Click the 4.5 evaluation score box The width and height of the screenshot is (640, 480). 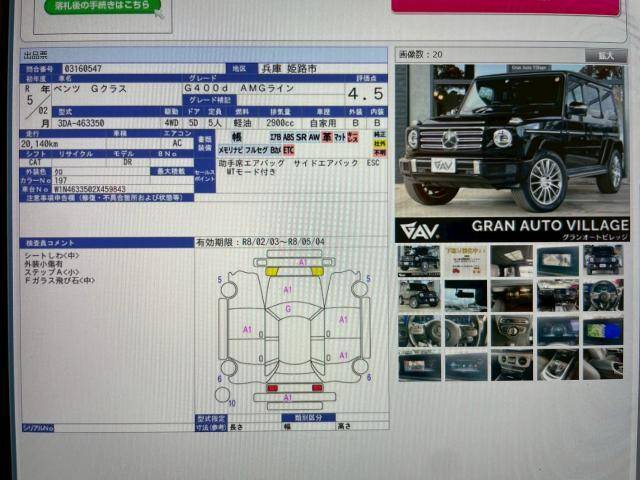point(365,94)
